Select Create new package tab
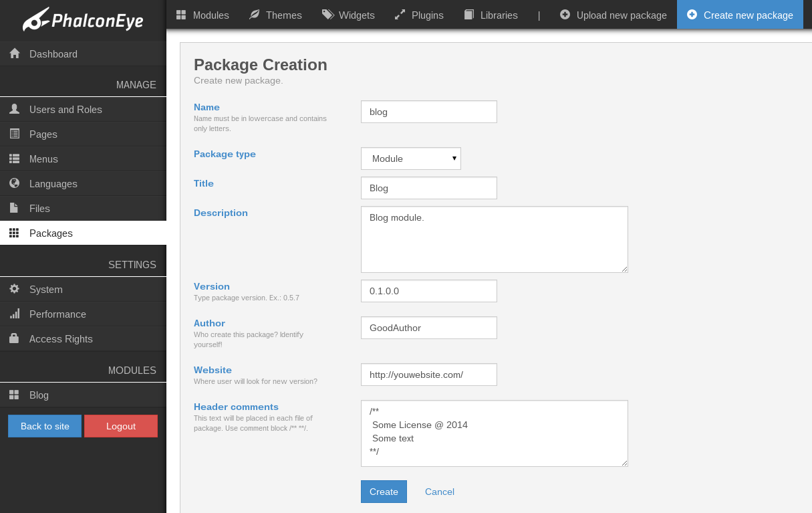 (x=740, y=15)
